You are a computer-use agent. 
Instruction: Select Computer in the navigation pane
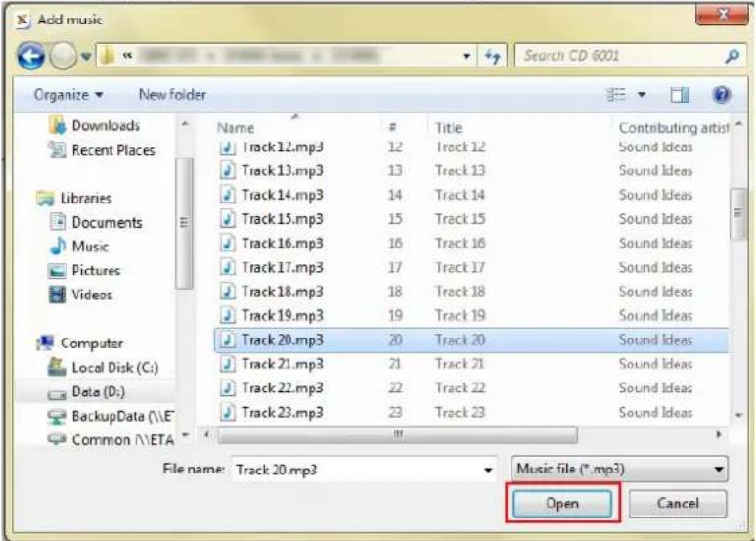[80, 343]
